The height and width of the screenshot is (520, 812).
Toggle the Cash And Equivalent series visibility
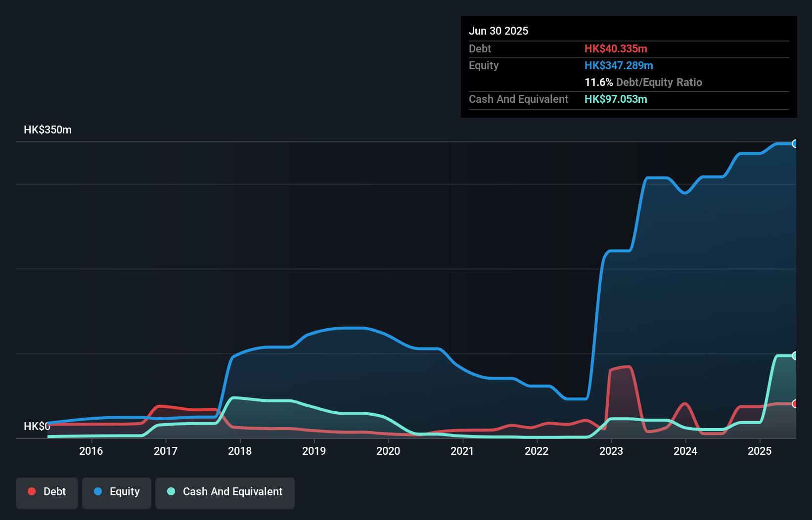coord(225,492)
